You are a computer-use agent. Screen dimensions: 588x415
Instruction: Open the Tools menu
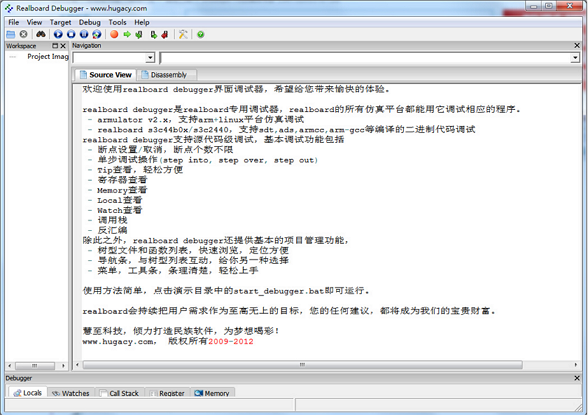[x=117, y=22]
